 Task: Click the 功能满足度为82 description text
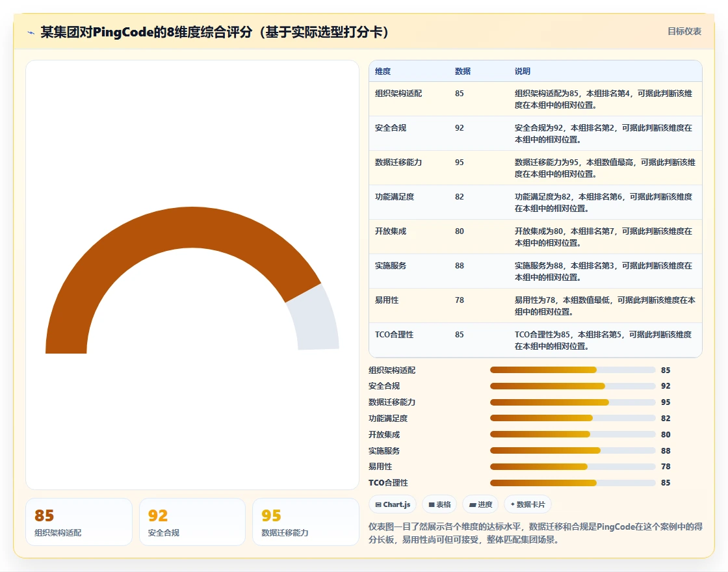tap(603, 202)
